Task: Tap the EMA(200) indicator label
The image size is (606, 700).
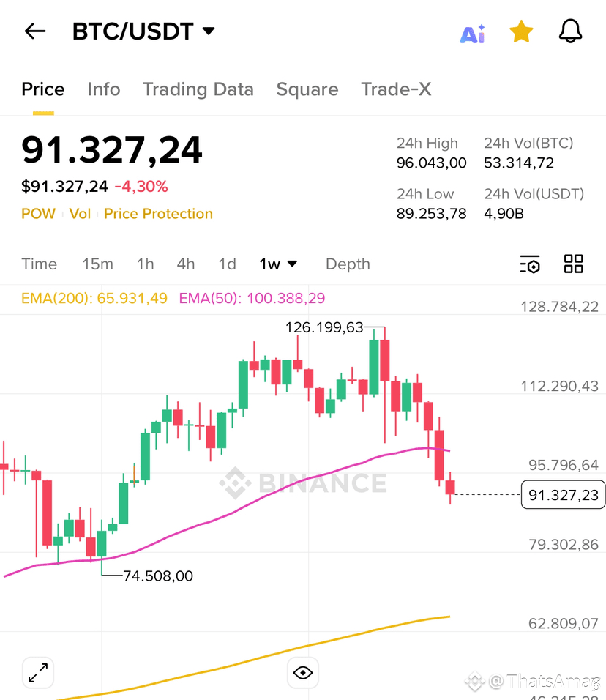Action: (x=94, y=298)
